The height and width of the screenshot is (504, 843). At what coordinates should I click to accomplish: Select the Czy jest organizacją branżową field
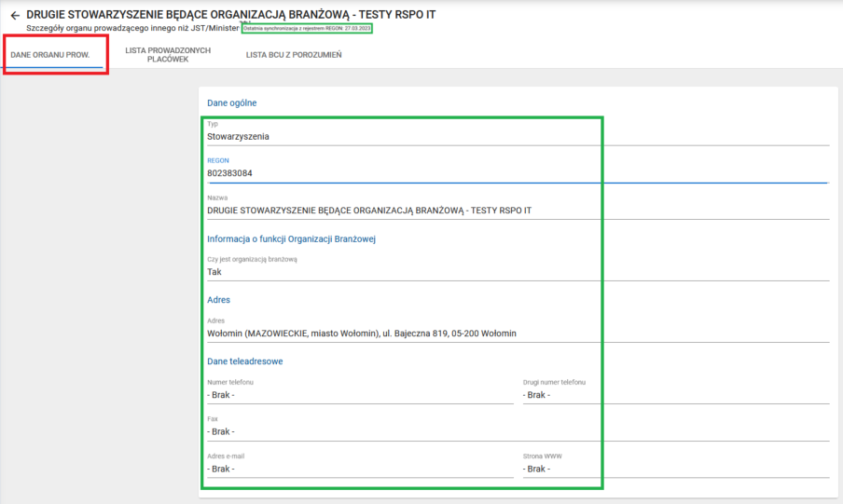click(x=518, y=272)
